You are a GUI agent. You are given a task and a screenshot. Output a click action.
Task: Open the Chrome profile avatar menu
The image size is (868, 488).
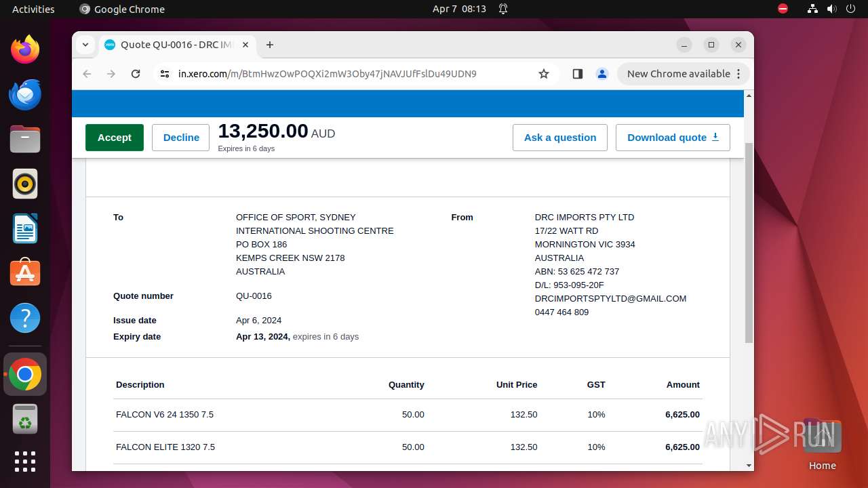click(x=602, y=74)
